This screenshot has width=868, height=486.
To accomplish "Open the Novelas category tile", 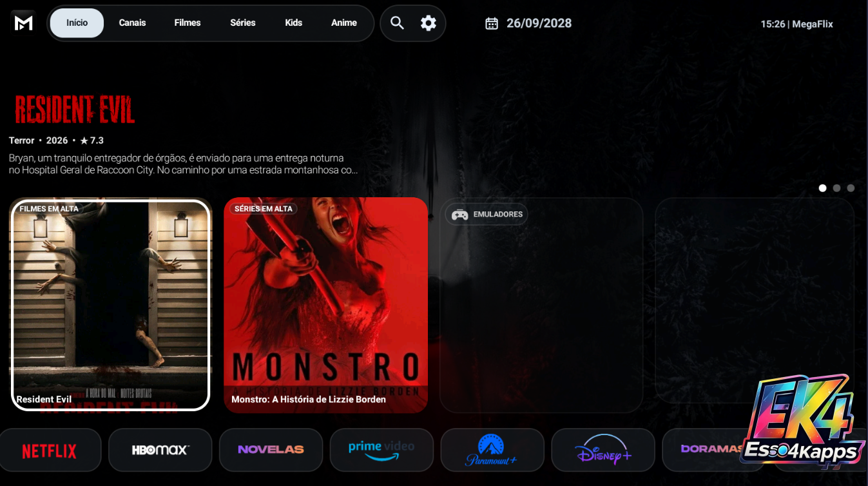I will 271,450.
